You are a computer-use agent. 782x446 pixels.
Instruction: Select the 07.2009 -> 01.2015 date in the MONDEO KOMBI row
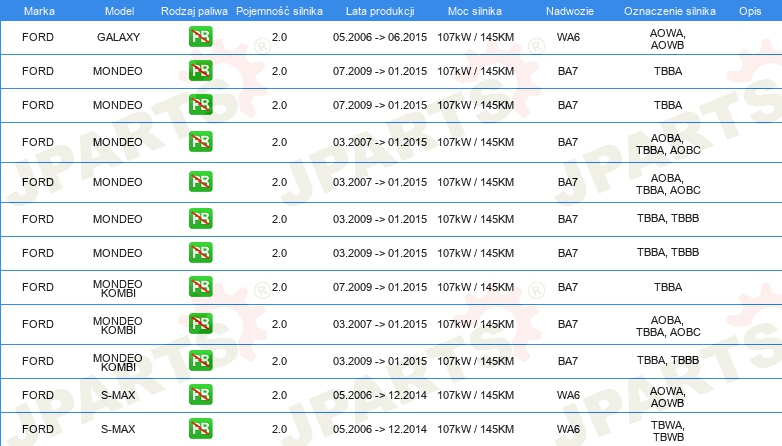pos(380,287)
